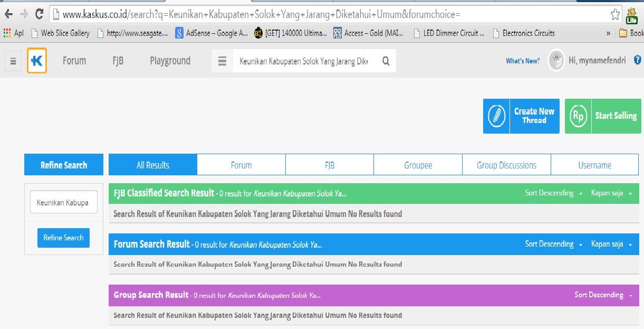Open Apps shortcut in bookmarks bar
Viewport: 644px width, 329px height.
pyautogui.click(x=14, y=33)
